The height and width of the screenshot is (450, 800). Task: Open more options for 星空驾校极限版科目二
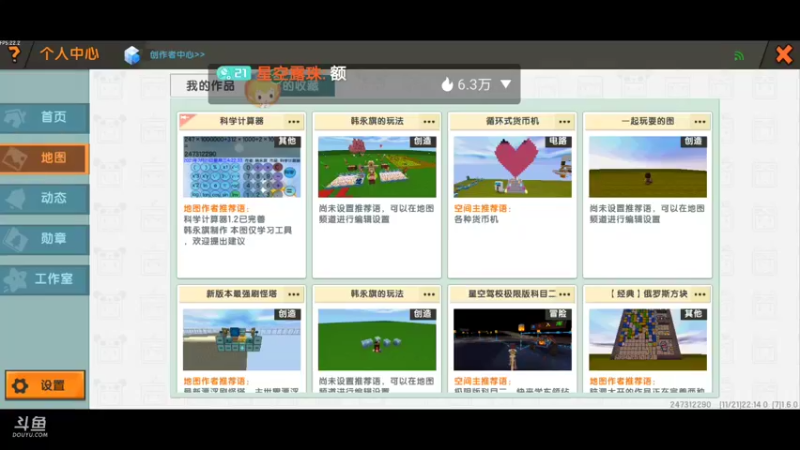click(x=564, y=294)
